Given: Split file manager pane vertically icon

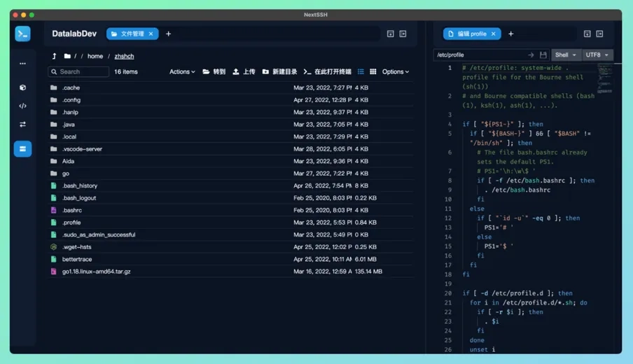Looking at the screenshot, I should tap(403, 34).
